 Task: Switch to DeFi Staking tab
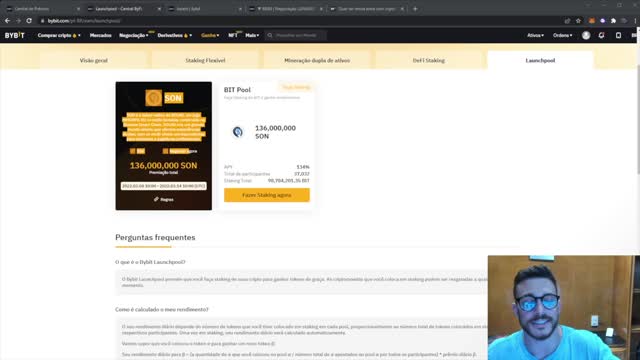tap(429, 60)
